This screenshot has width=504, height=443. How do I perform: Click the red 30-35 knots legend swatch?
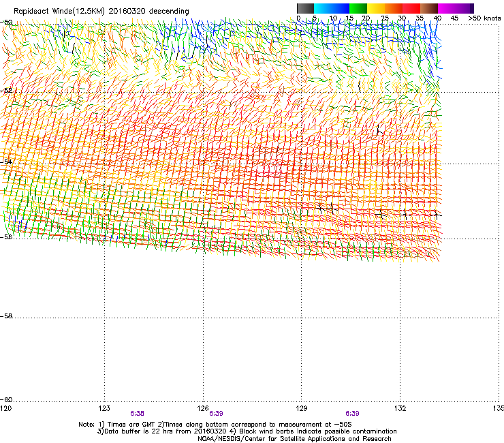pyautogui.click(x=411, y=8)
